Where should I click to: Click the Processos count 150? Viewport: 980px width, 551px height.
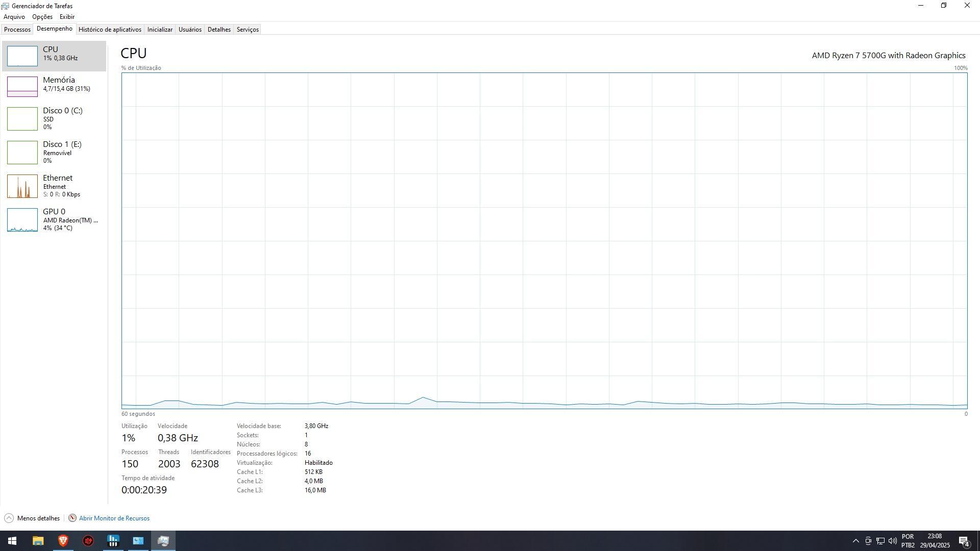click(130, 464)
